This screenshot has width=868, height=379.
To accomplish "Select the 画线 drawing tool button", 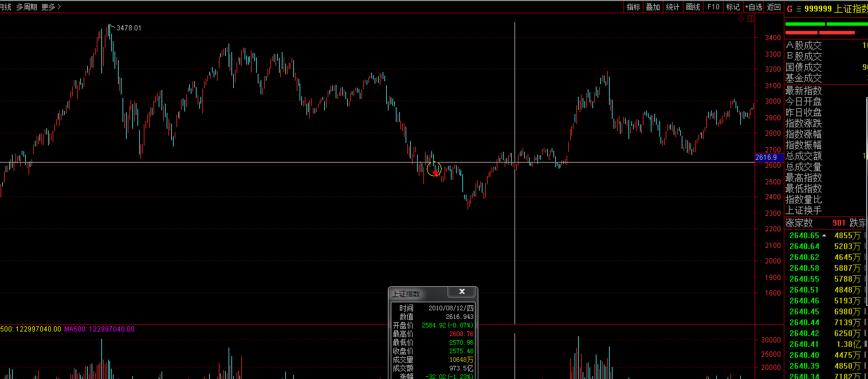I will pos(693,7).
